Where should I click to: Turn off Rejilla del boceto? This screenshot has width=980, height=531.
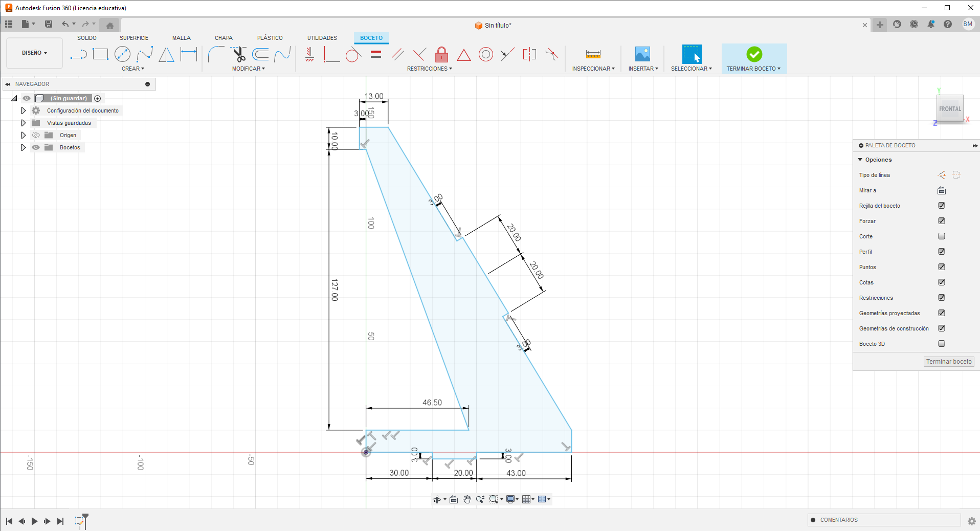coord(942,205)
